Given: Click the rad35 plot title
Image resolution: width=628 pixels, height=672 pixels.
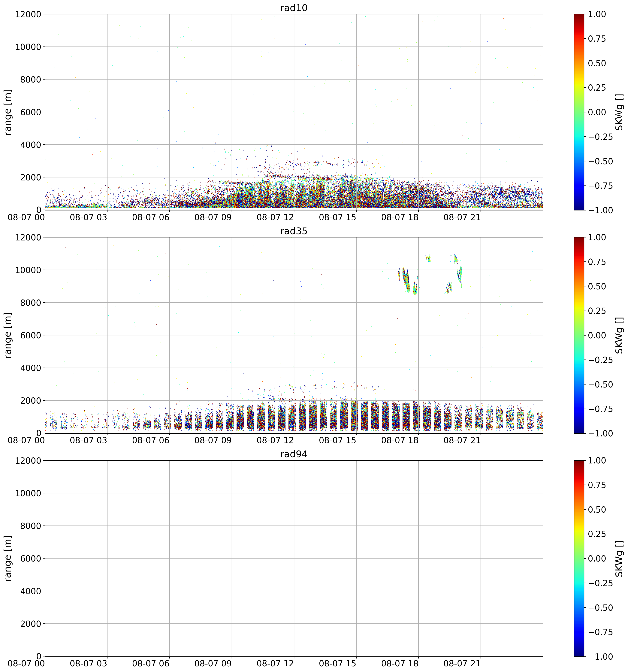Looking at the screenshot, I should pyautogui.click(x=294, y=231).
